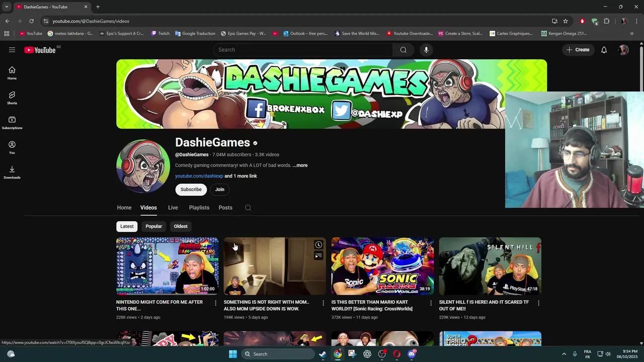
Task: Open options menu for Silent Hill video
Action: click(x=539, y=303)
